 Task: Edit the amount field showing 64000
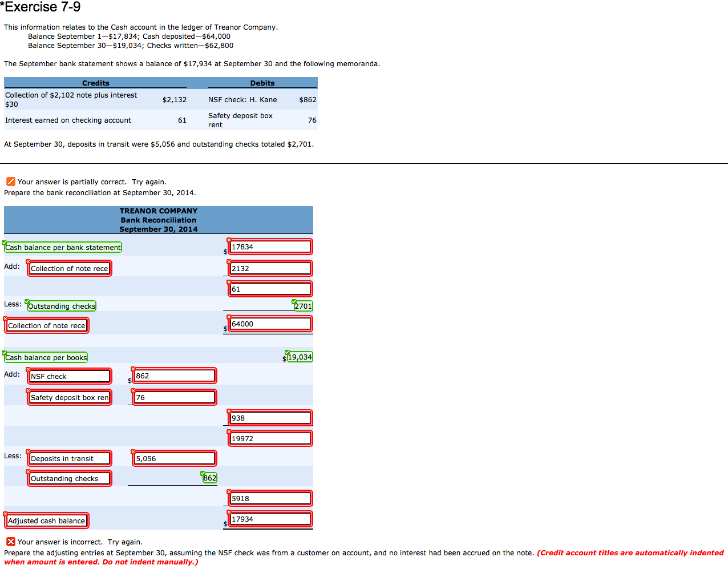[270, 324]
